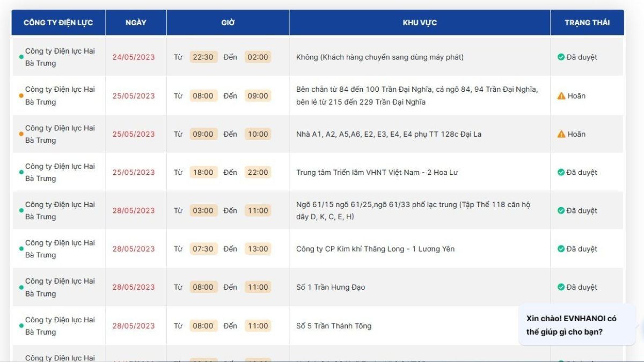This screenshot has width=644, height=362.
Task: Click Đã duyệt status in the Trần Hưng Đạo row
Action: [x=582, y=287]
